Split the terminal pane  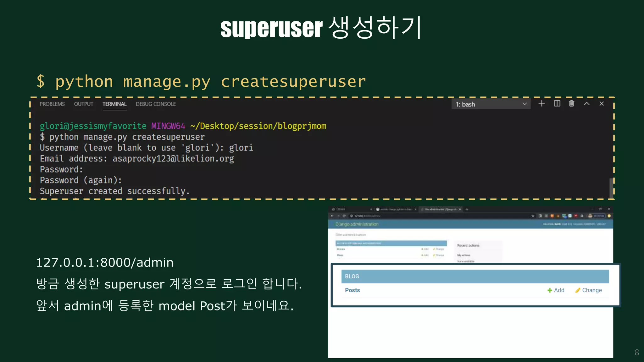click(557, 103)
